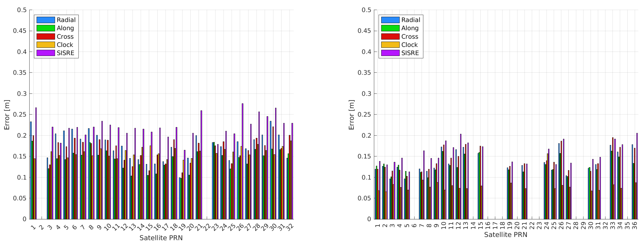The image size is (644, 245).
Task: Click the blue Radial swatch in left legend
Action: click(x=46, y=20)
